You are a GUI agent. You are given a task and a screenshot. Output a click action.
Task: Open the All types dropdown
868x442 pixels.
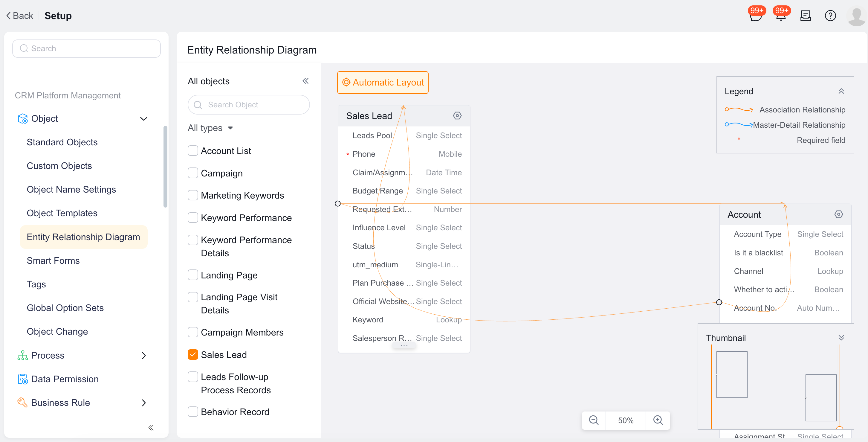tap(210, 128)
